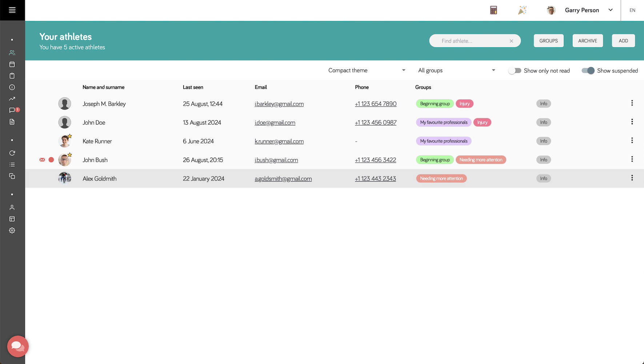Expand the Compact theme dropdown
644x364 pixels.
[x=367, y=71]
